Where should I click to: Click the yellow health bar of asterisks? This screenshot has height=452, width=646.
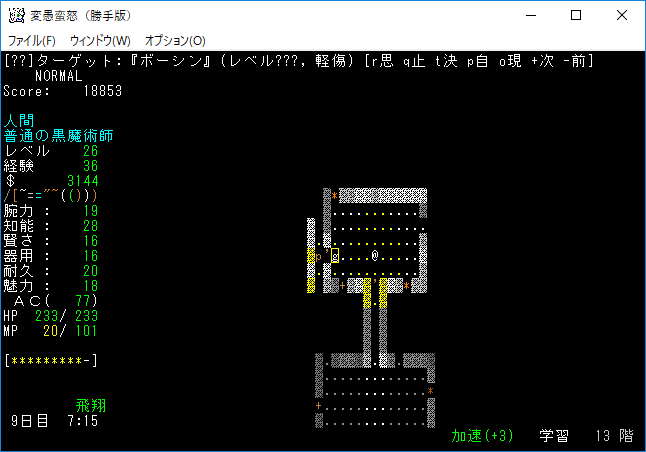(x=51, y=360)
